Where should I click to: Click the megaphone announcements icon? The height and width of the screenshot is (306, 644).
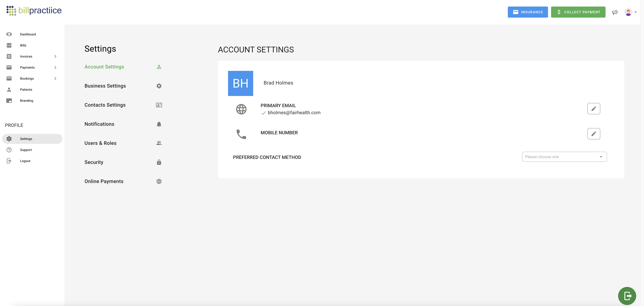(615, 12)
